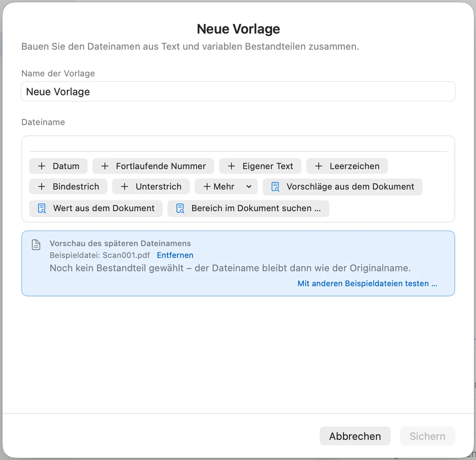Click the Sichern button
Viewport: 476px width, 460px height.
pyautogui.click(x=427, y=436)
